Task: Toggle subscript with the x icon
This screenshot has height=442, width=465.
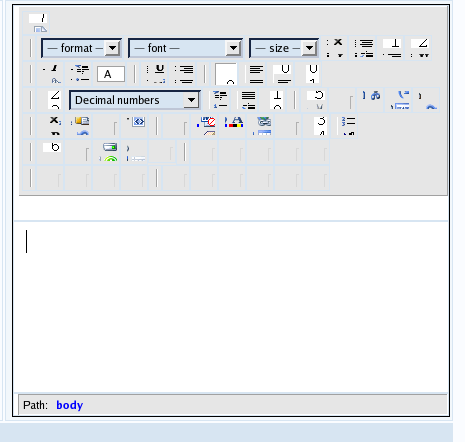Action: (55, 120)
